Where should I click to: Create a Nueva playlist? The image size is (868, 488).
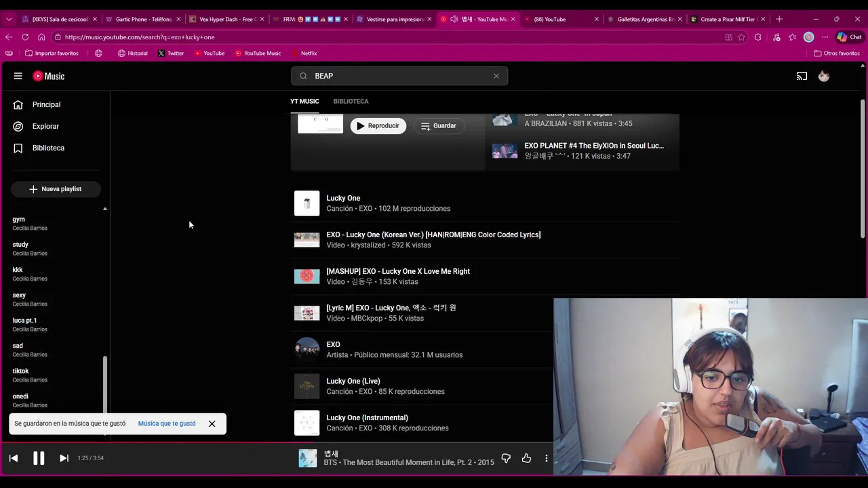(56, 189)
